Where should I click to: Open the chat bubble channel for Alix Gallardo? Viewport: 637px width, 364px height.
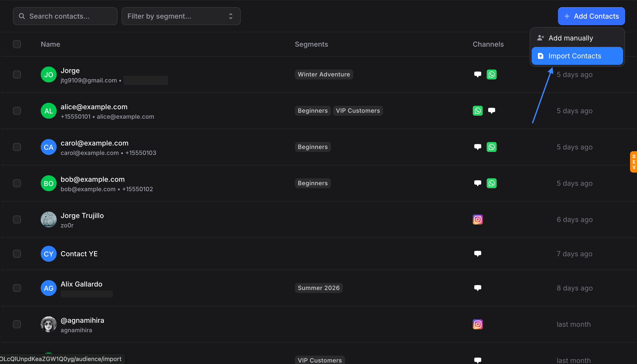[478, 288]
